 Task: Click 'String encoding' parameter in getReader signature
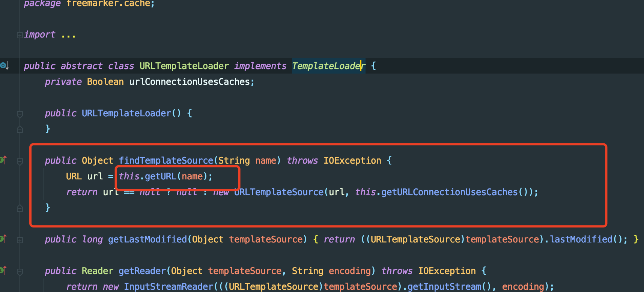[x=331, y=271]
